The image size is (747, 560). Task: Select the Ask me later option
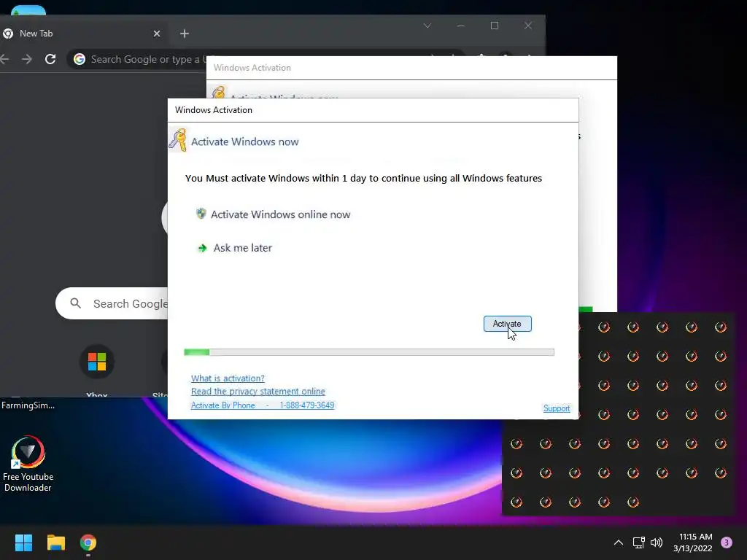coord(242,248)
